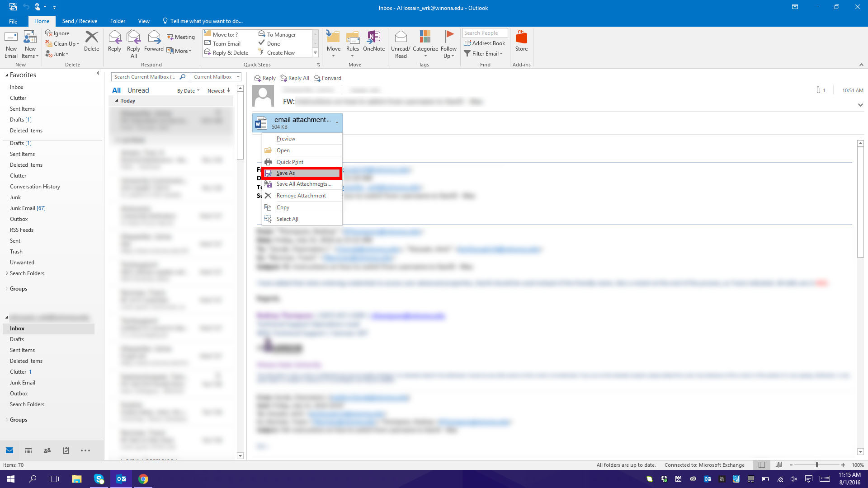Click the zoom slider handle in status bar

pos(816,465)
